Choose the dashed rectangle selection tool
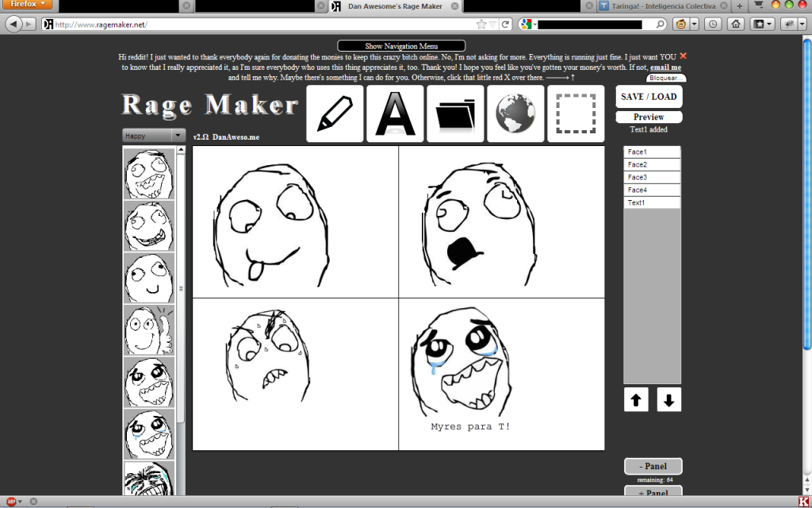 pos(576,114)
